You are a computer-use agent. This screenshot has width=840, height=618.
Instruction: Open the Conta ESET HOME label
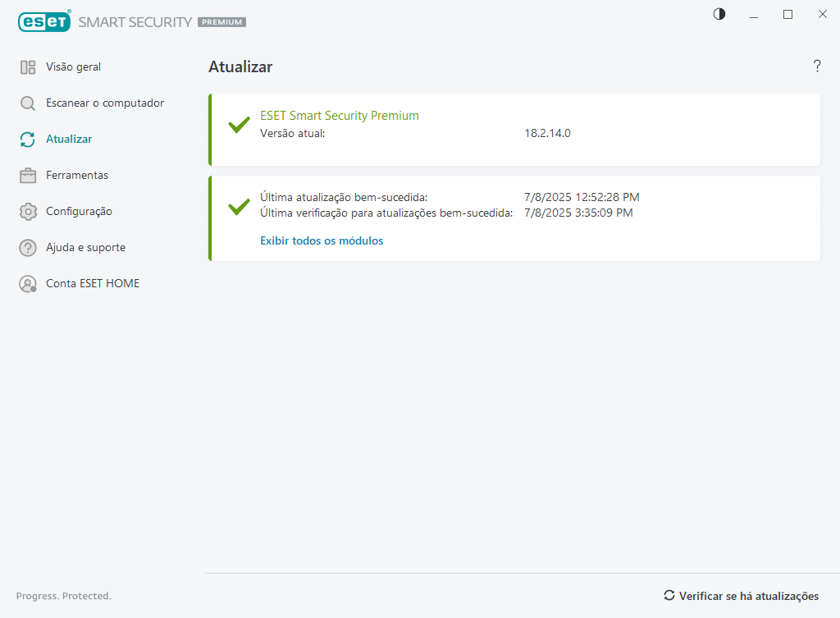[x=93, y=284]
